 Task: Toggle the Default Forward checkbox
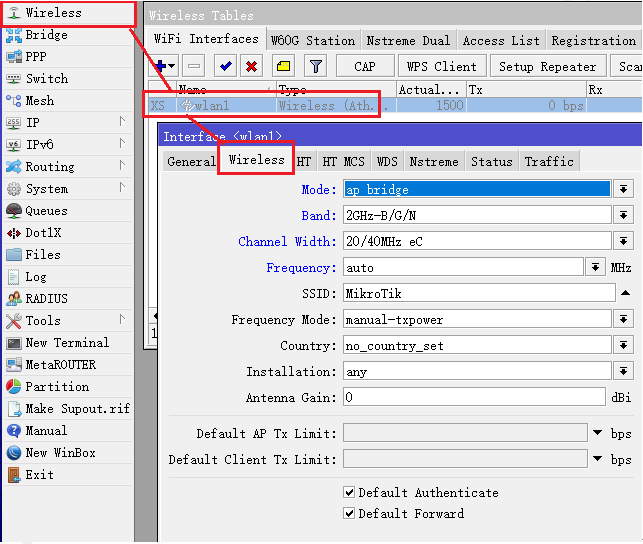pyautogui.click(x=349, y=514)
